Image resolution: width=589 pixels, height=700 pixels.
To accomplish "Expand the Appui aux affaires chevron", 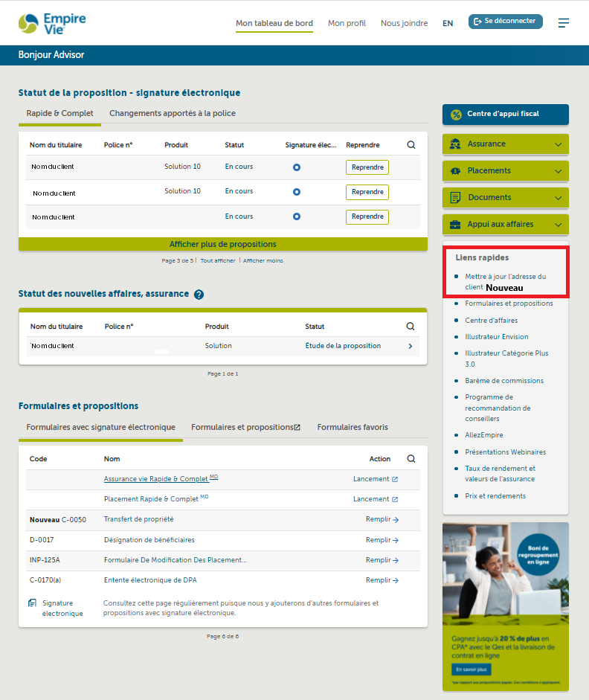I will pyautogui.click(x=559, y=225).
